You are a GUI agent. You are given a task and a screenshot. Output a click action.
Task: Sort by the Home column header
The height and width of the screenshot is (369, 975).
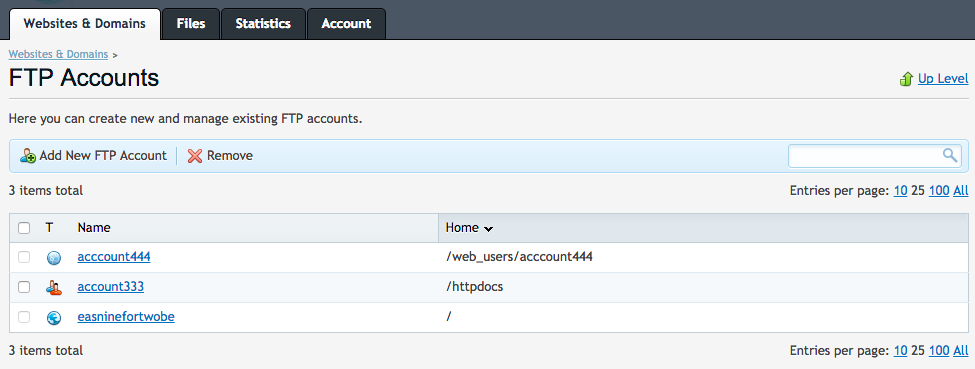pos(462,228)
